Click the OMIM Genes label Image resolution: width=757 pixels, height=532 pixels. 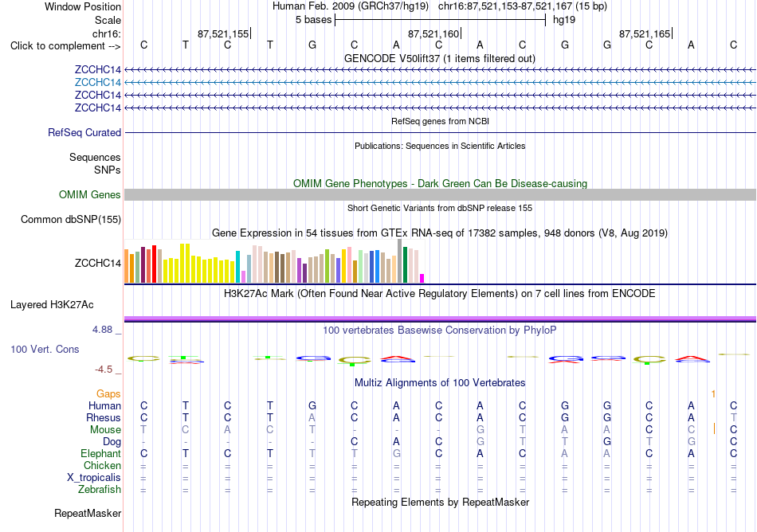[x=89, y=195]
